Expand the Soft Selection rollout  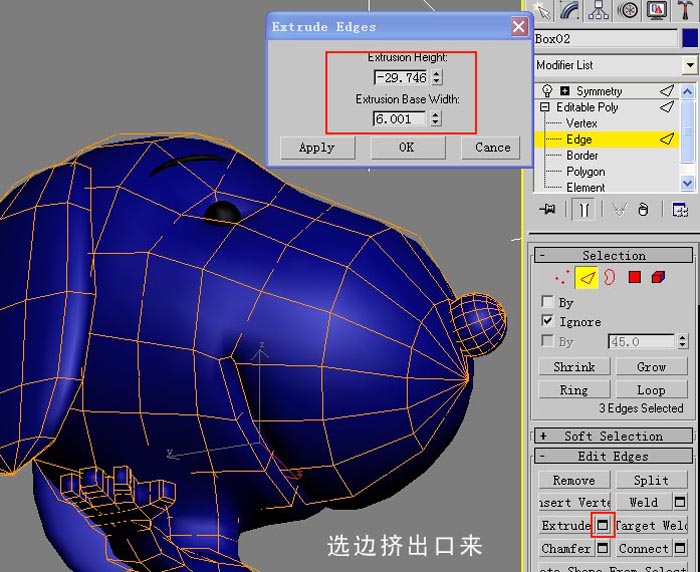pos(613,435)
